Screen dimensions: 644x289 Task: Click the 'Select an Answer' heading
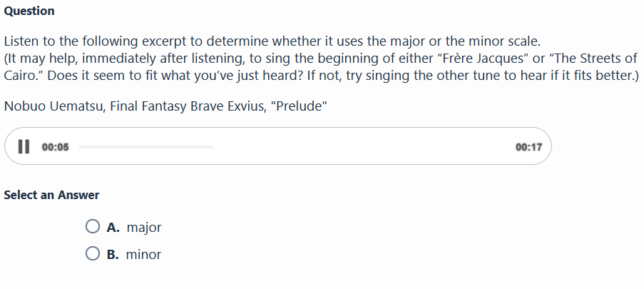51,195
